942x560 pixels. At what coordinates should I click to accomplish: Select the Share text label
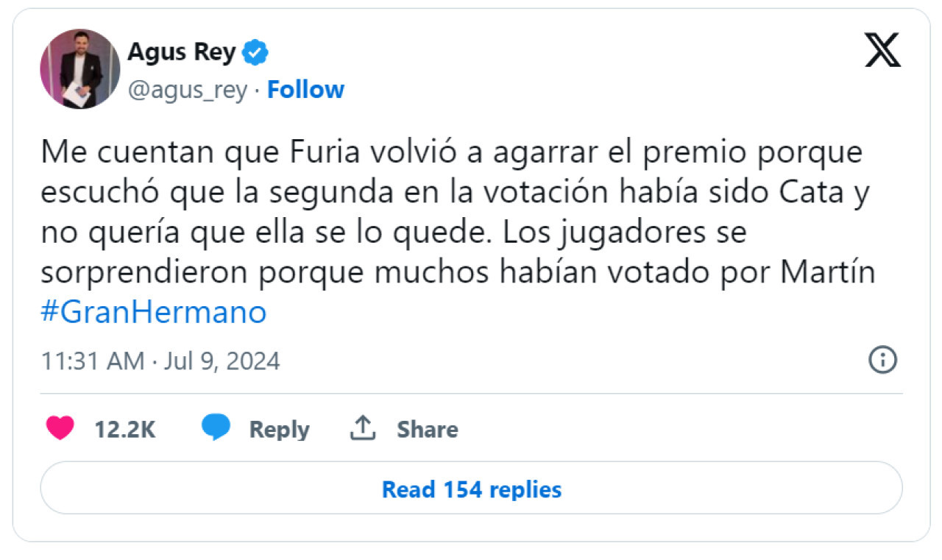[428, 429]
